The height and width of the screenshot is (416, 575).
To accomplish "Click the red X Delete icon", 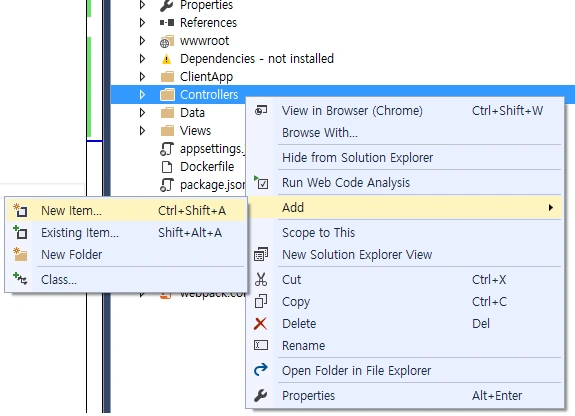I will point(260,324).
